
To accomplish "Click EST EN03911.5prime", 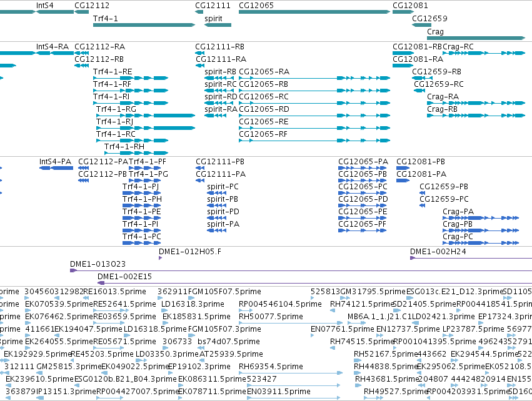I will pos(279,392).
